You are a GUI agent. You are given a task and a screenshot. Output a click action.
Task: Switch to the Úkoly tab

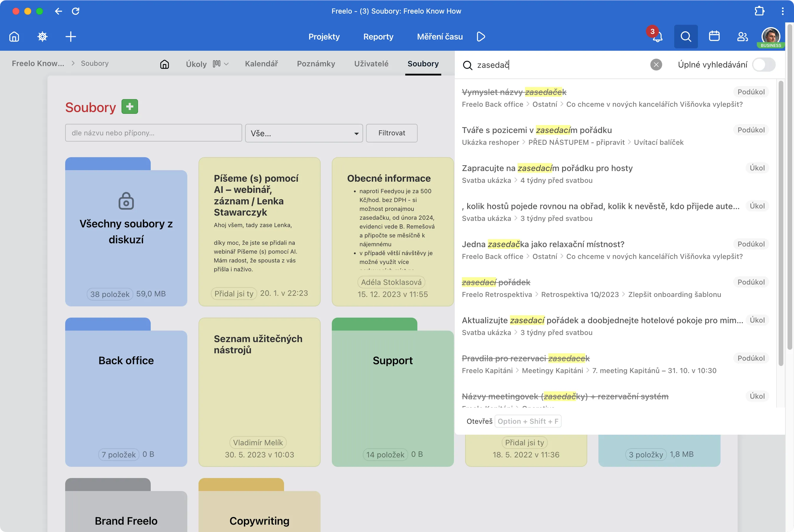pos(196,64)
